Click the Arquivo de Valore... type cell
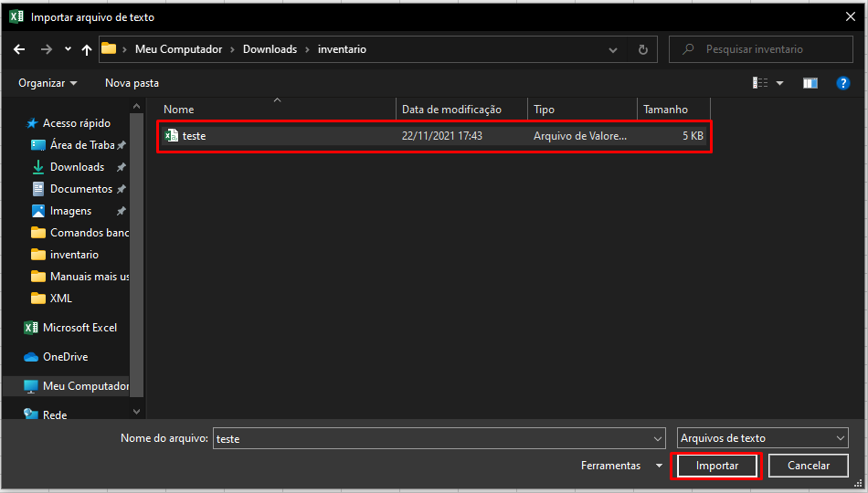Viewport: 868px width, 493px height. click(580, 136)
